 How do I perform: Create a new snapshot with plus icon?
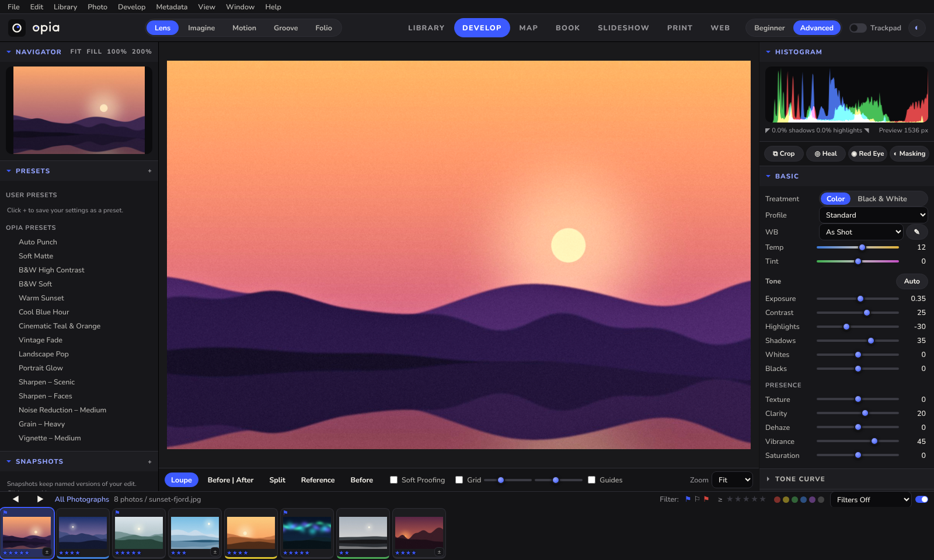point(150,462)
